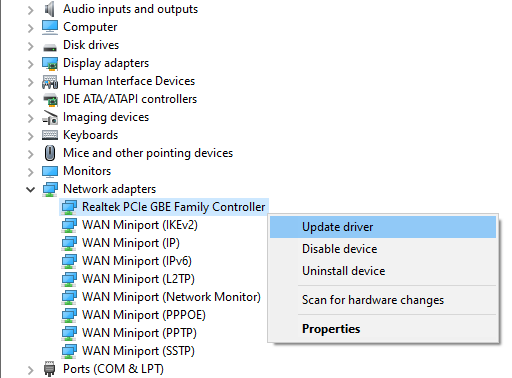Screen dimensions: 512x378
Task: Click the IDE ATA/ATAPI controllers icon
Action: coord(50,99)
